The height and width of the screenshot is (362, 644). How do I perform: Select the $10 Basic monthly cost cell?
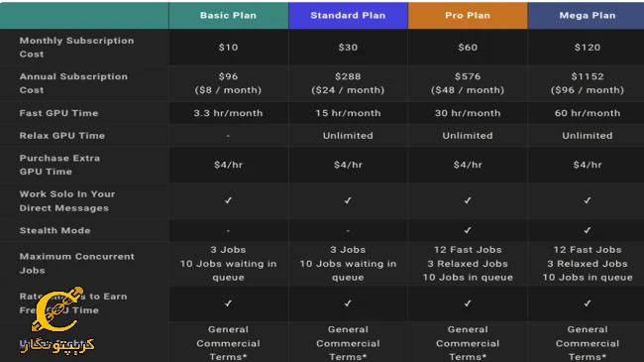point(228,48)
